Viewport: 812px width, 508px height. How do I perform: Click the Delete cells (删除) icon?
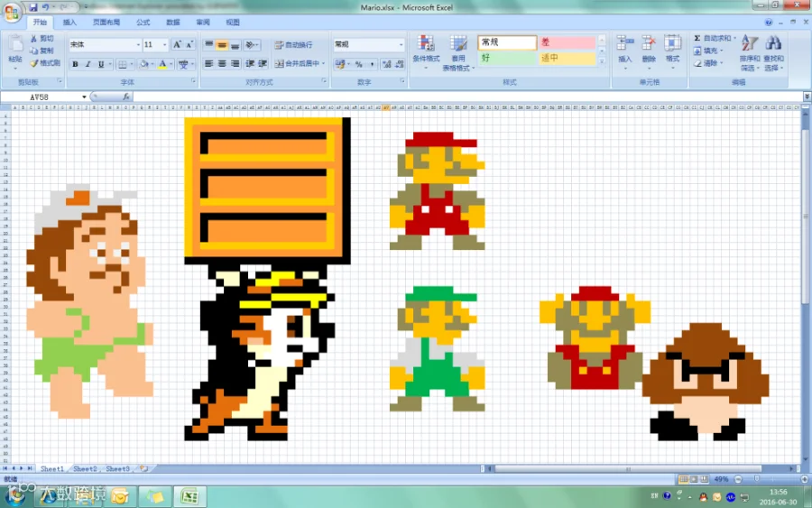coord(649,43)
